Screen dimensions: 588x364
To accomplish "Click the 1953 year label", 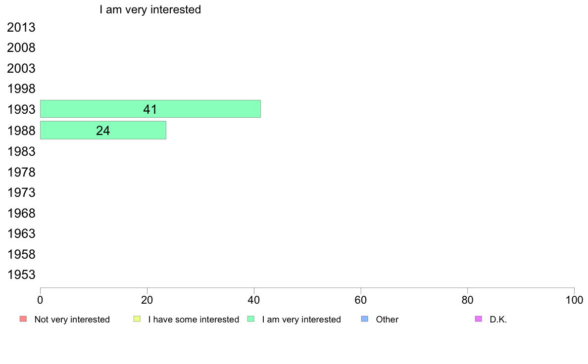I will click(x=21, y=275).
